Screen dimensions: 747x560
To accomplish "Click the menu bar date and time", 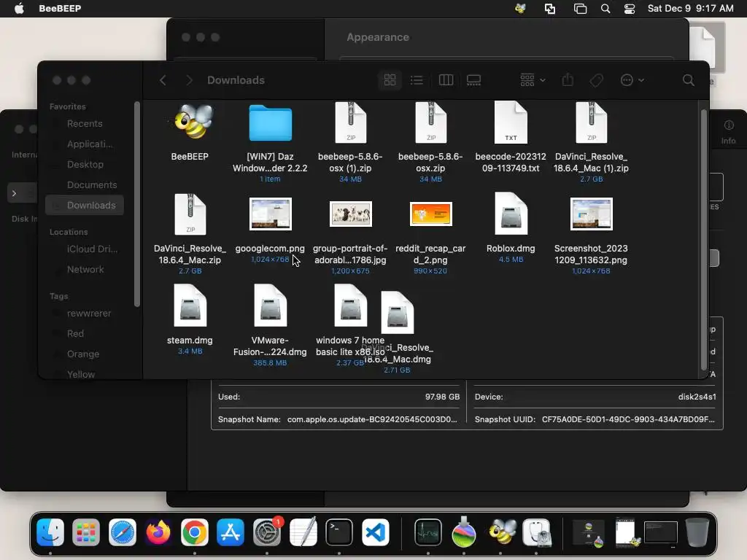I will tap(690, 9).
